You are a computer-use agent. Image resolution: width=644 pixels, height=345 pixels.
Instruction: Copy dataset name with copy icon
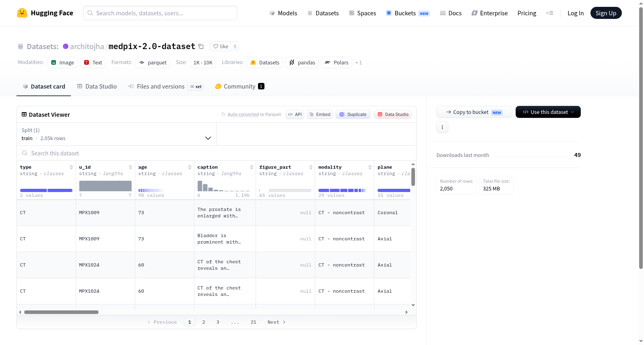coord(201,46)
